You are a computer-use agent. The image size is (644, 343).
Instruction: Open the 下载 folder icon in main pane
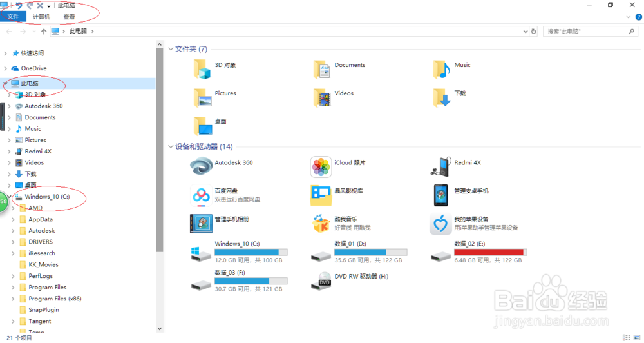[x=442, y=97]
